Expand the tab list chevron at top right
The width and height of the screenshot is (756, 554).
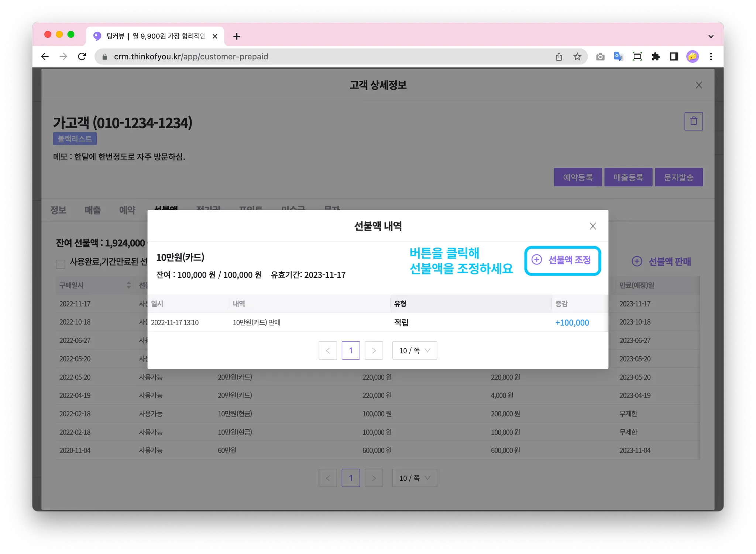711,37
